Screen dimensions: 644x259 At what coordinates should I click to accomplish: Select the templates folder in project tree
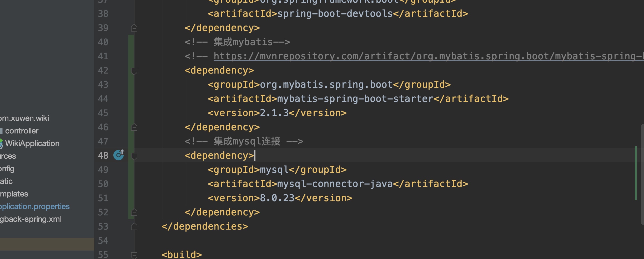(x=14, y=194)
